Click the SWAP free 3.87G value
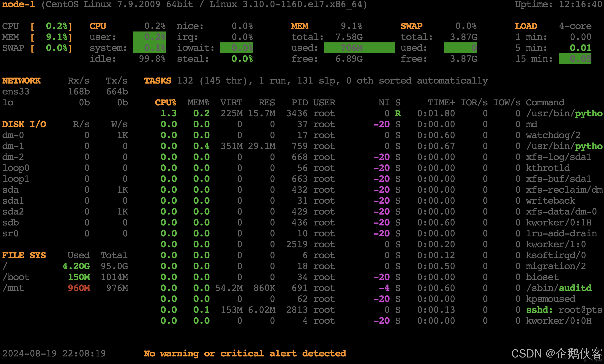The image size is (604, 364). coord(464,59)
